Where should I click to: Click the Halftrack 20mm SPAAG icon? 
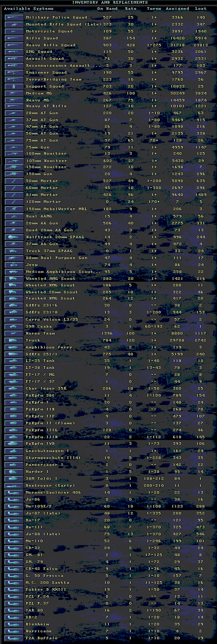coord(14,237)
